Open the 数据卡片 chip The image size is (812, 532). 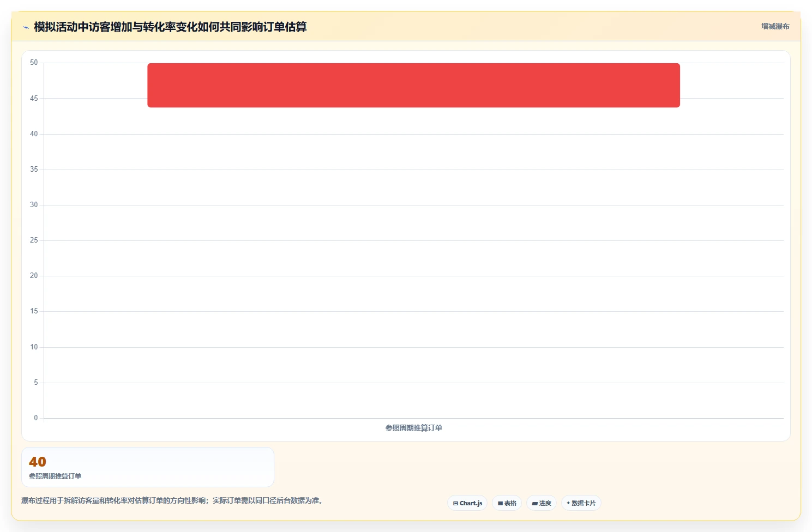(581, 503)
